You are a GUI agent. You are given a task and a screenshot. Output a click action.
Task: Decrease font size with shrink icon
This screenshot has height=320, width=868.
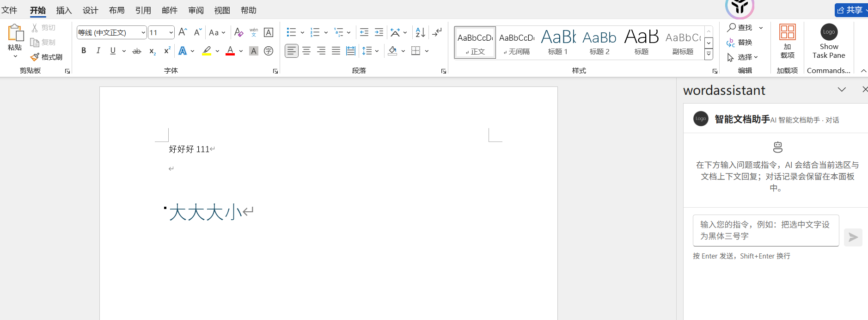197,32
